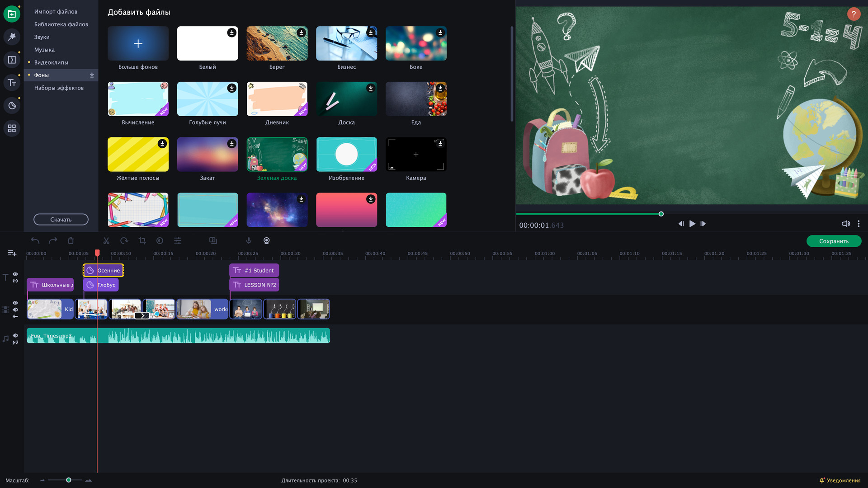The height and width of the screenshot is (488, 868).
Task: Click the Масштаб zoom slider handle
Action: 69,480
